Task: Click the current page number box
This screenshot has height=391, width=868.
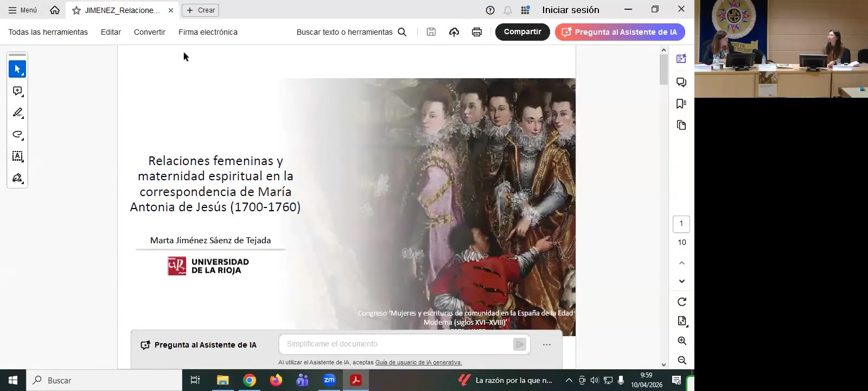Action: (681, 224)
